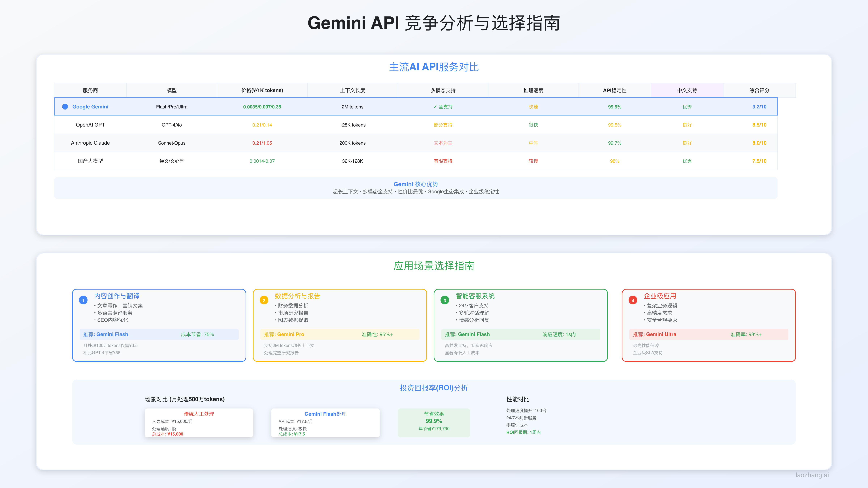Click the 文本为主 multimodal cell

point(443,143)
